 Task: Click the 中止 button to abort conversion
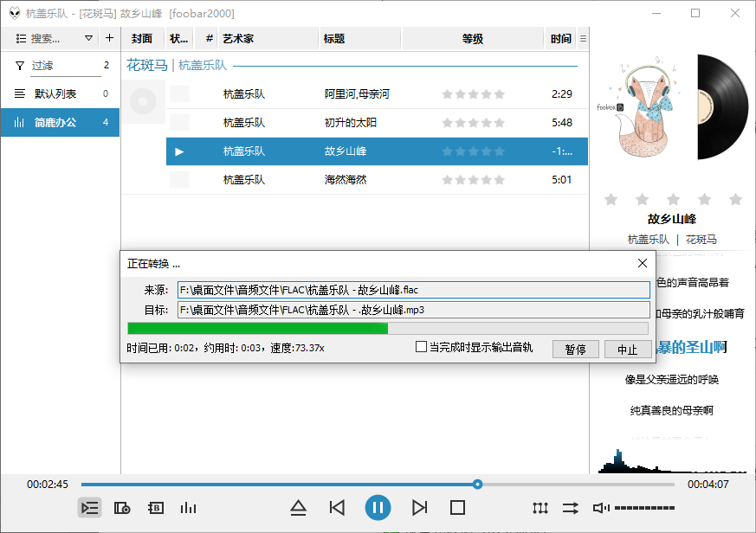(x=629, y=349)
